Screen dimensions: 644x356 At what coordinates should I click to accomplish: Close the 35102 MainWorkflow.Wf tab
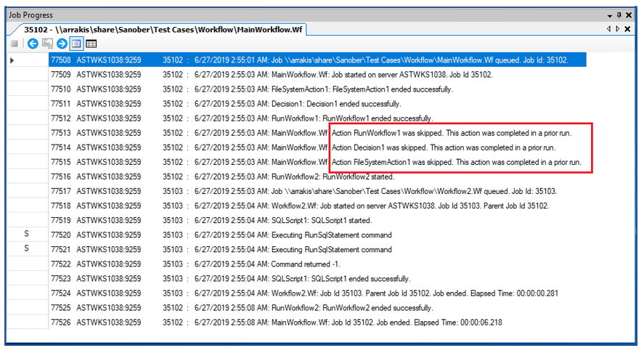pos(629,29)
